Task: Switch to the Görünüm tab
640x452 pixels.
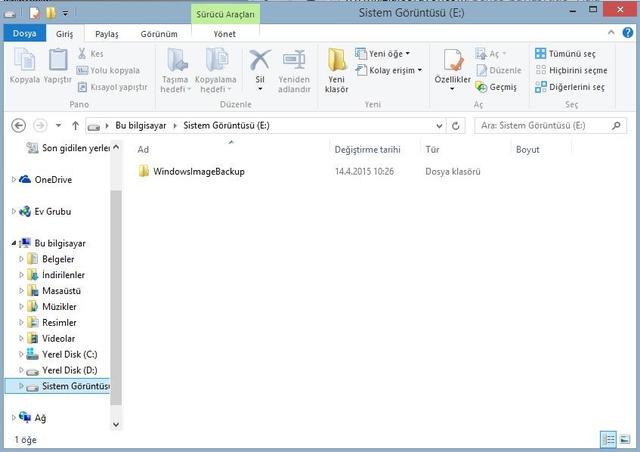Action: pos(159,34)
